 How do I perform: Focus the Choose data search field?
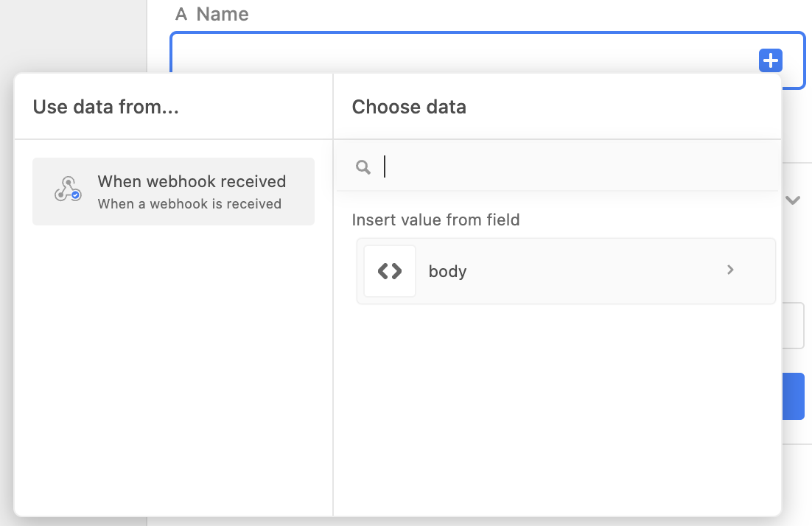559,166
